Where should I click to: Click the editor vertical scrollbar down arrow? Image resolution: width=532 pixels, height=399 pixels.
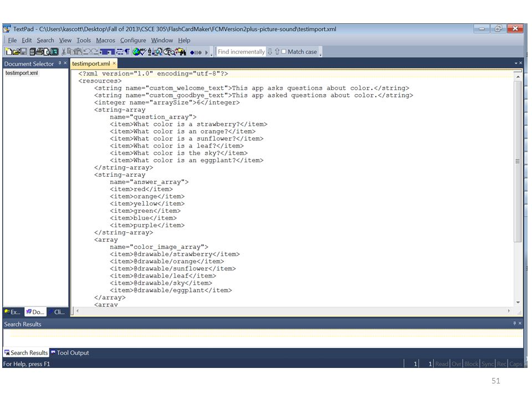[x=518, y=303]
